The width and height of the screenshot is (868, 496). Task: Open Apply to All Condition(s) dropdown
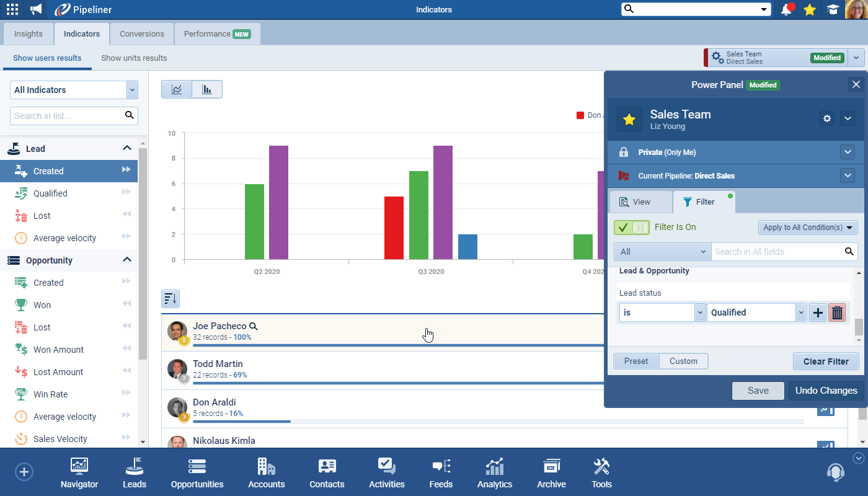point(807,228)
